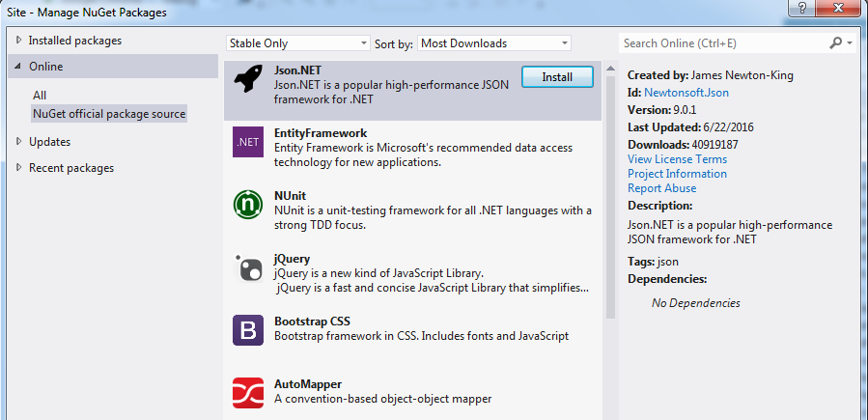Select the AutoMapper package title
This screenshot has width=868, height=420.
pos(308,384)
